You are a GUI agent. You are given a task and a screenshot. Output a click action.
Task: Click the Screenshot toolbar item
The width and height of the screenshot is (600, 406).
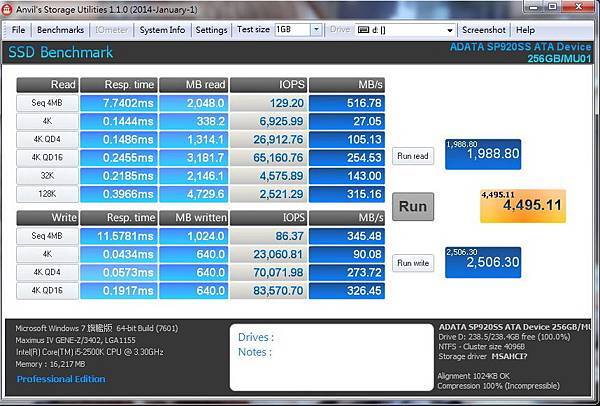[x=484, y=30]
